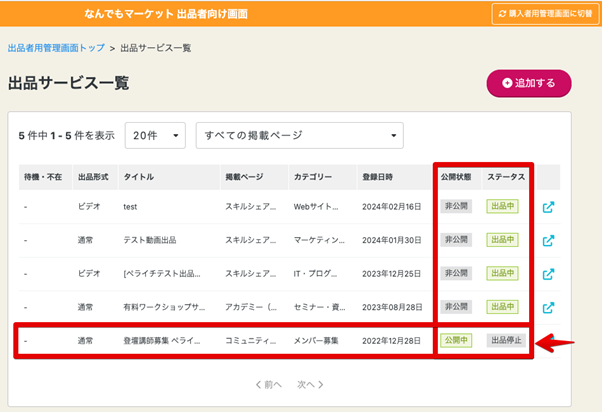Click 非公開 badge in test row
The height and width of the screenshot is (412, 602).
(x=456, y=207)
